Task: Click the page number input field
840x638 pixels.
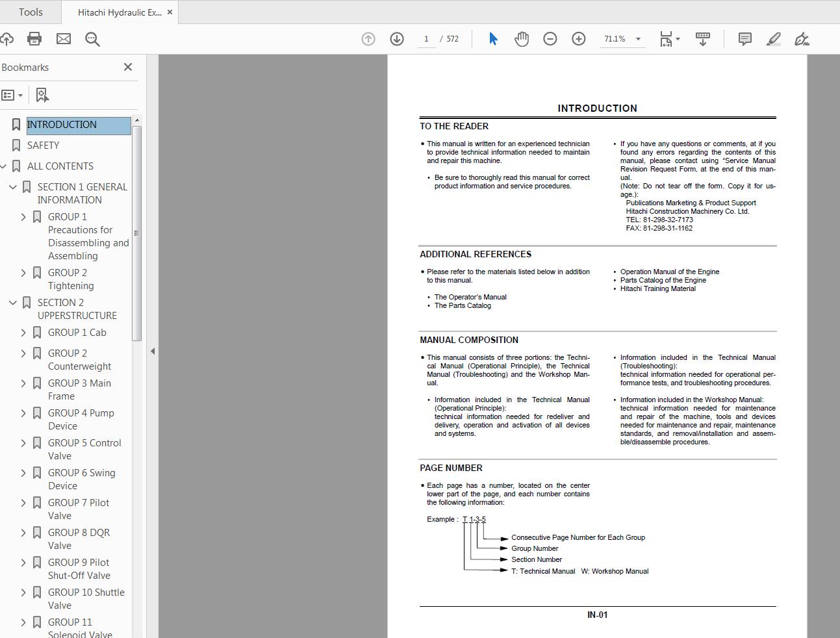Action: 426,39
